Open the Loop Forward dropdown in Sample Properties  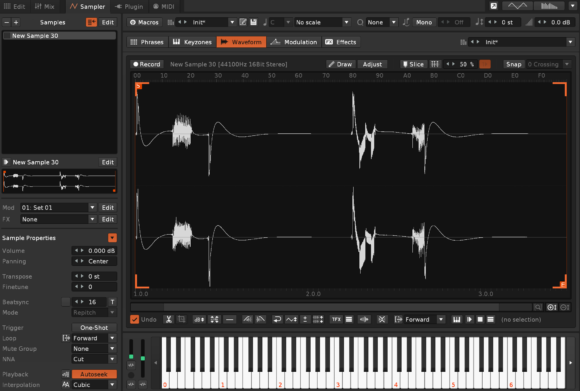(94, 338)
